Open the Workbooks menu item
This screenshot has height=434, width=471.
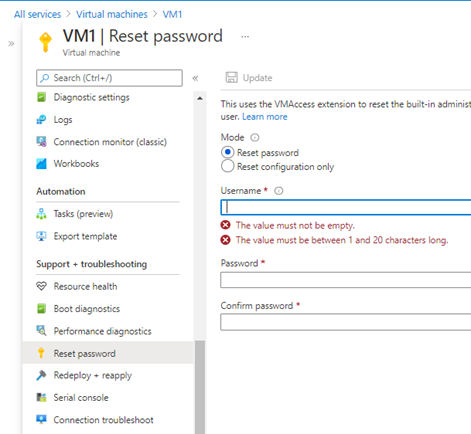[x=76, y=164]
